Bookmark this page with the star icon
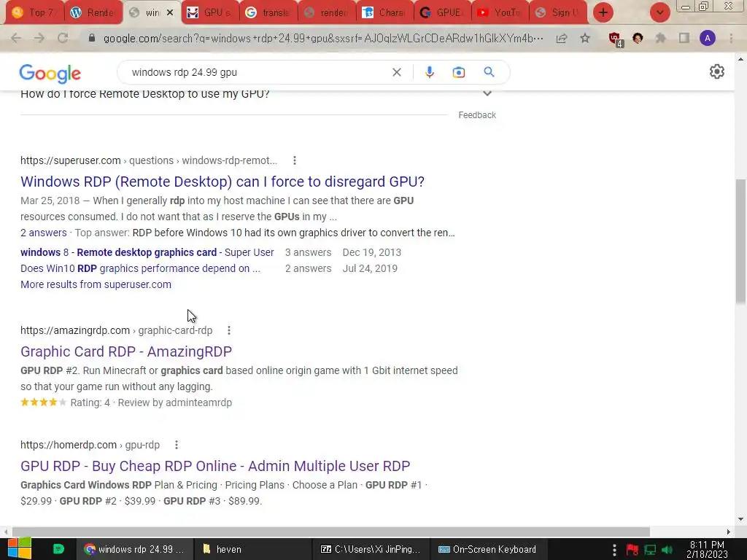This screenshot has width=747, height=560. pos(585,39)
